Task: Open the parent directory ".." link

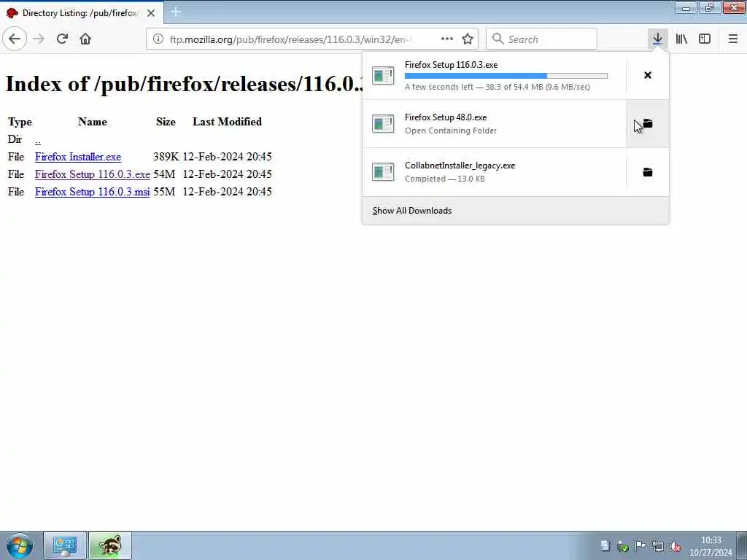Action: [38, 140]
